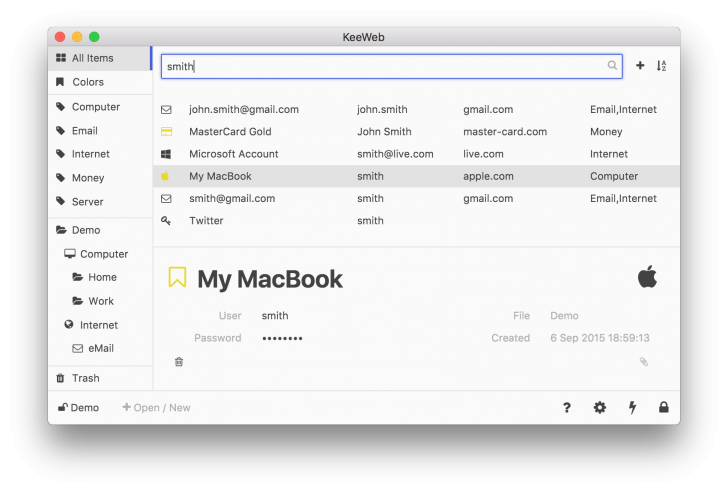
Task: Select the Twitter entry
Action: [x=416, y=221]
